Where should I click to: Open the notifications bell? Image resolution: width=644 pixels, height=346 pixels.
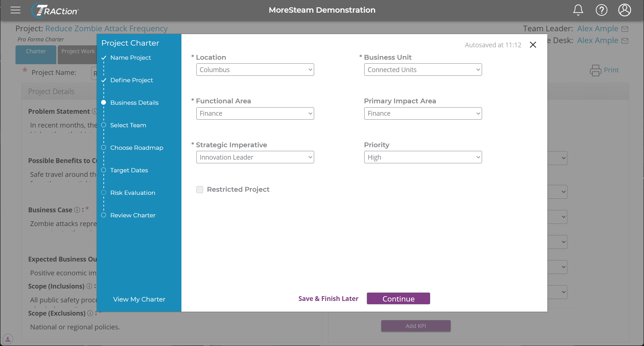pos(578,10)
